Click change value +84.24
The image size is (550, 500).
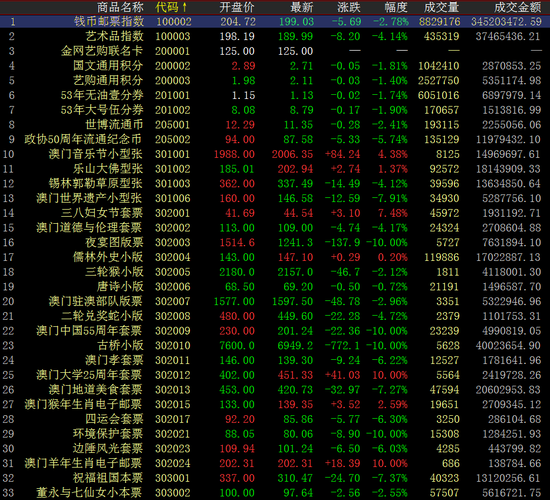343,154
